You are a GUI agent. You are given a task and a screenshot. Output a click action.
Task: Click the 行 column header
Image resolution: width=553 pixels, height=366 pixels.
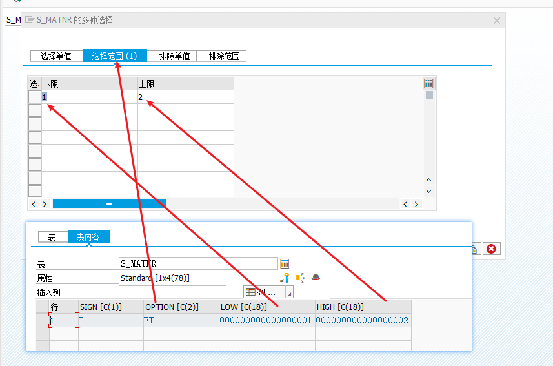[64, 307]
